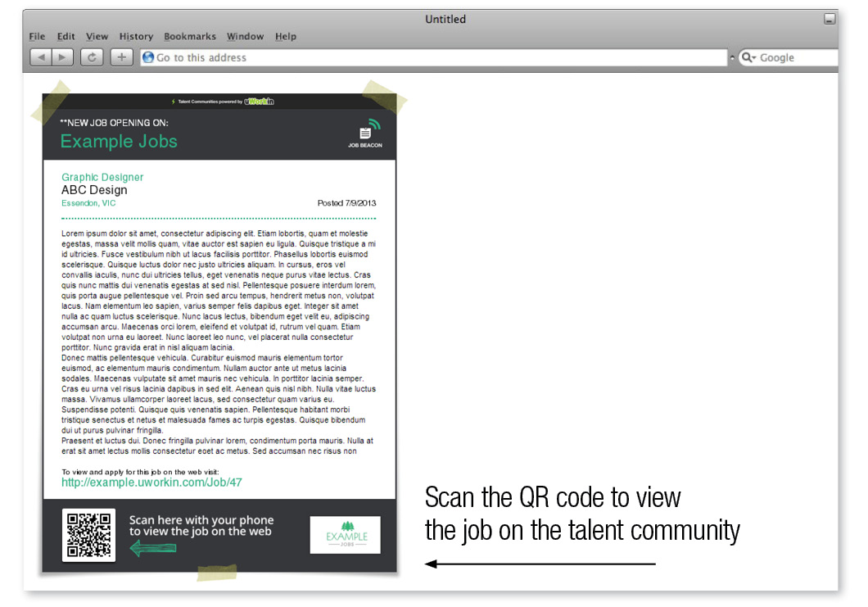Click the browser forward arrow button
The height and width of the screenshot is (607, 868).
tap(63, 57)
